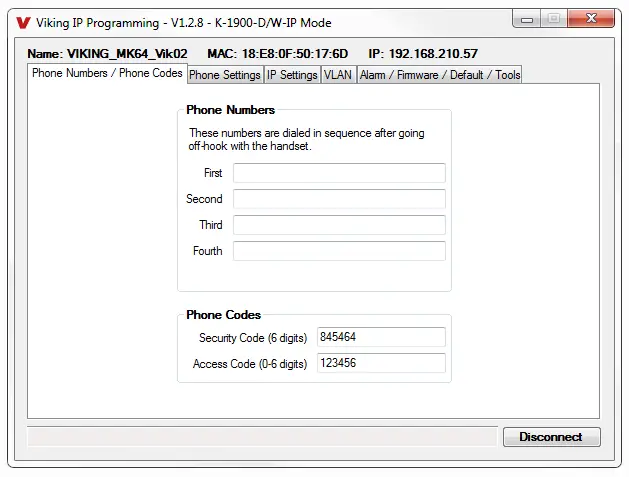This screenshot has height=477, width=629.
Task: Click the device name VIKING_MK64_Vik02
Action: [x=127, y=54]
